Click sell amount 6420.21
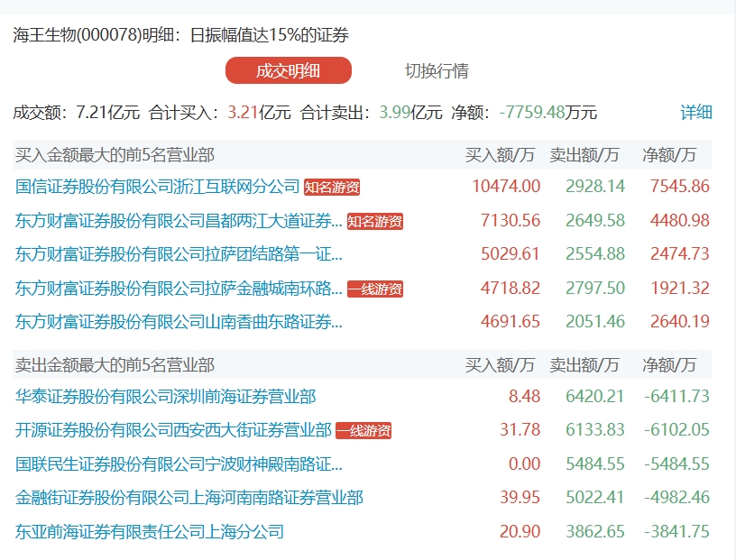This screenshot has width=736, height=560. pos(595,397)
